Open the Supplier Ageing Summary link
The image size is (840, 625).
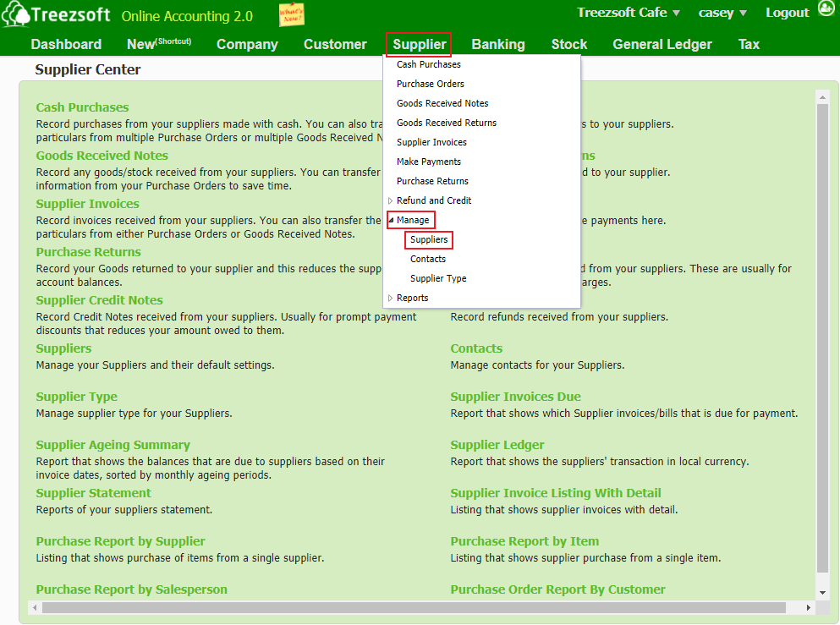tap(113, 445)
